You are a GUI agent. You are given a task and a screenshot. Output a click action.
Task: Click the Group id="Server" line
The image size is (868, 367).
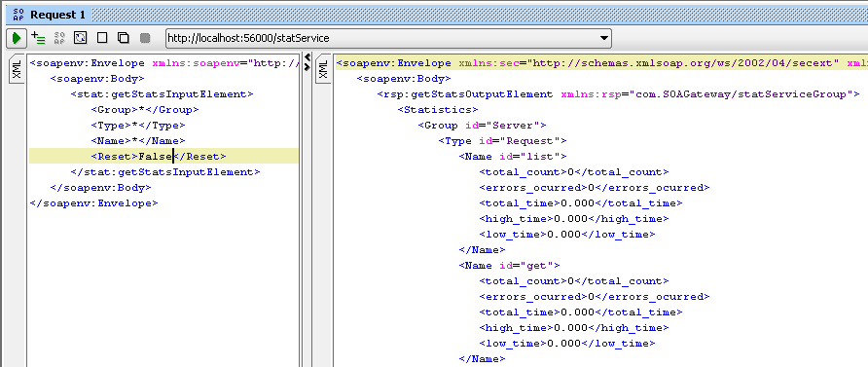point(482,126)
